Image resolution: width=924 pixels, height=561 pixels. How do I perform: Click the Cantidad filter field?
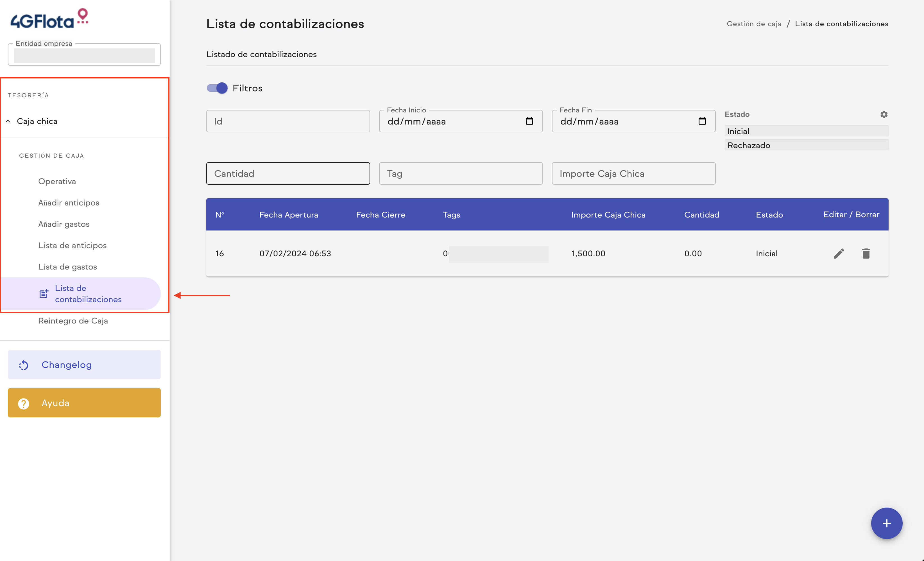click(287, 173)
